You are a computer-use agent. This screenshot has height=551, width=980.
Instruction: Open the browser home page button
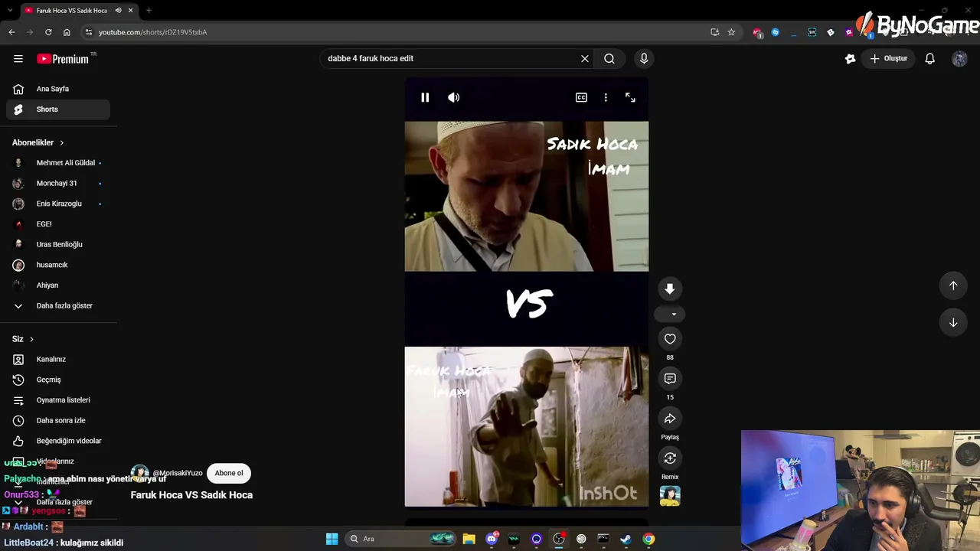[67, 32]
